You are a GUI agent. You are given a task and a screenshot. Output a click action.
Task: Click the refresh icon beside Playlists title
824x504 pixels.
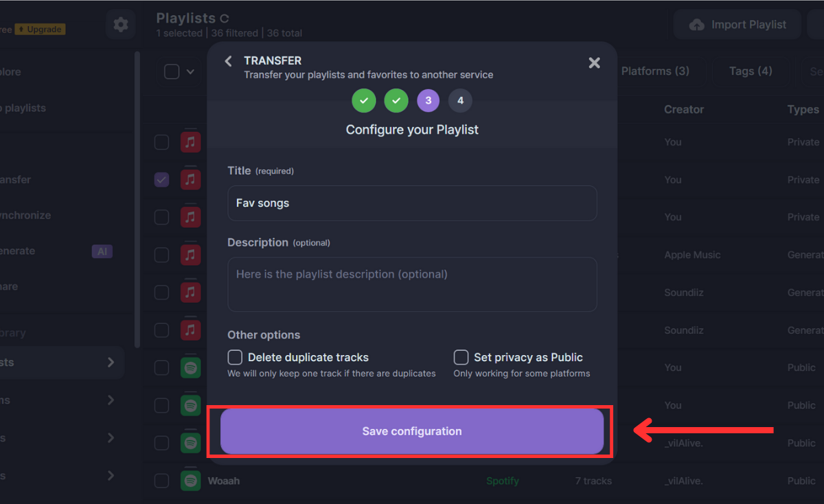click(x=224, y=19)
